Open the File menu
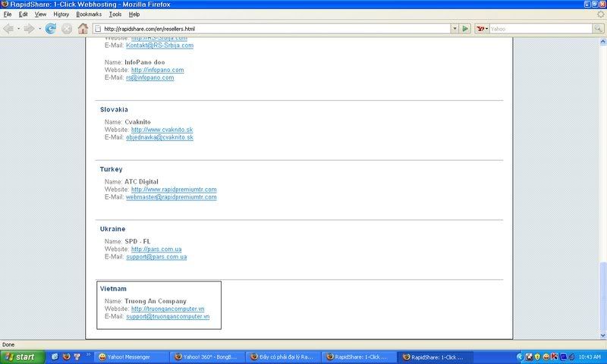Screen dimensions: 607x364 (8, 14)
